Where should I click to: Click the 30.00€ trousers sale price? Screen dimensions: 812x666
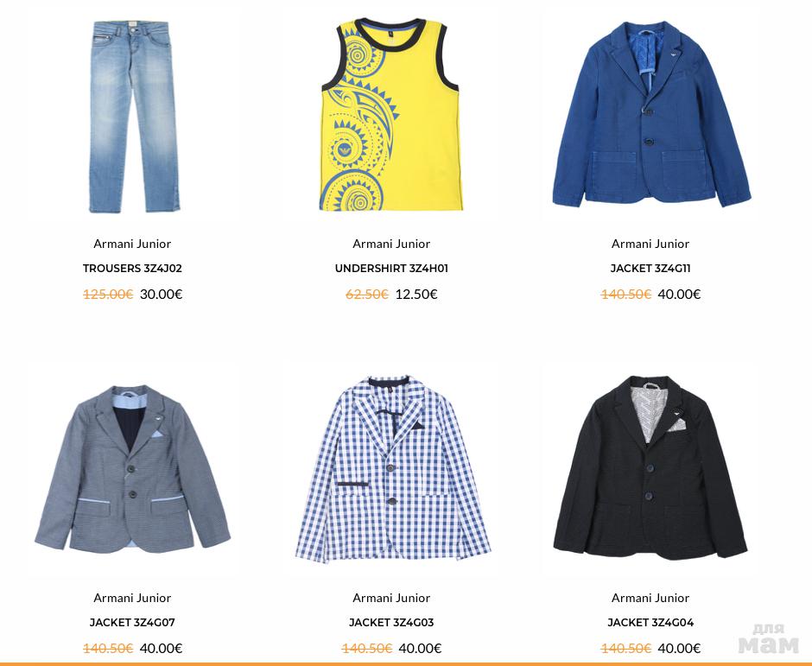coord(161,295)
